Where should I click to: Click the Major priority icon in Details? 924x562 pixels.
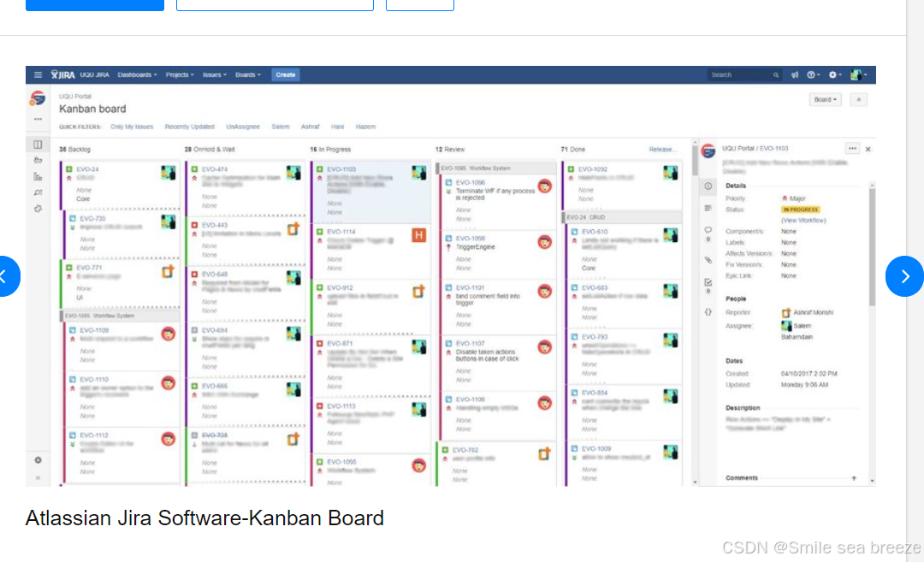point(785,198)
